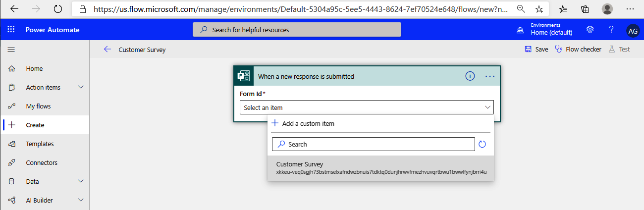Expand Action items in sidebar

click(81, 87)
